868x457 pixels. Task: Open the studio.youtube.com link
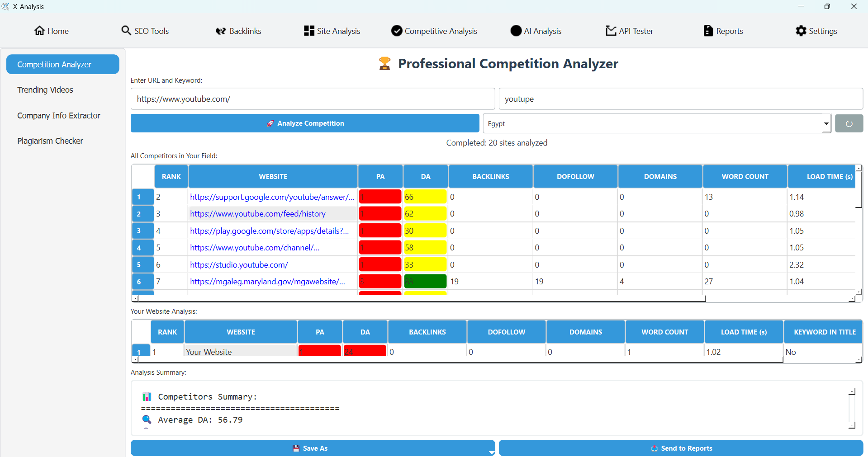pos(239,265)
